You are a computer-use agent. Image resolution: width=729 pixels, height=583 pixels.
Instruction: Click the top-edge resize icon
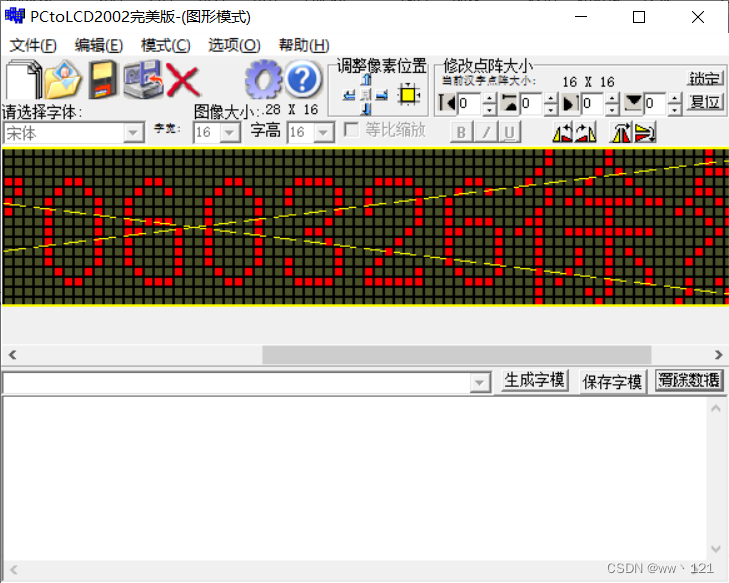(510, 103)
